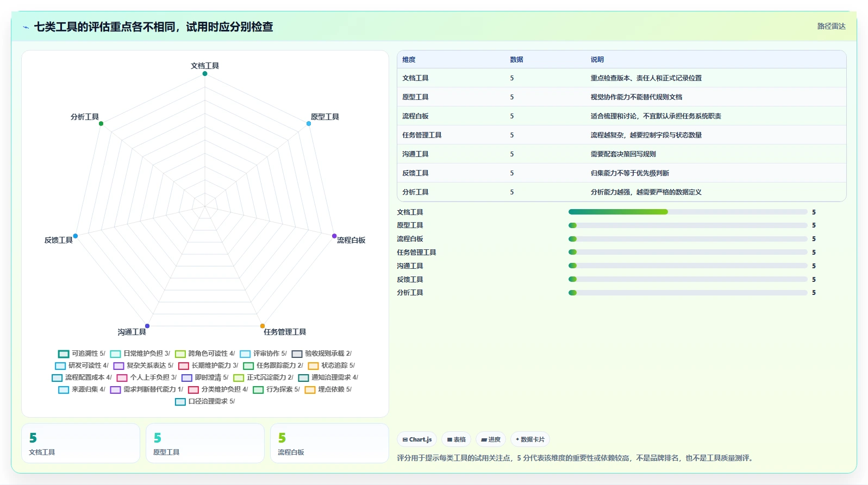Hide the 埋点依赖 5/ legend series
The width and height of the screenshot is (868, 485).
coord(328,389)
